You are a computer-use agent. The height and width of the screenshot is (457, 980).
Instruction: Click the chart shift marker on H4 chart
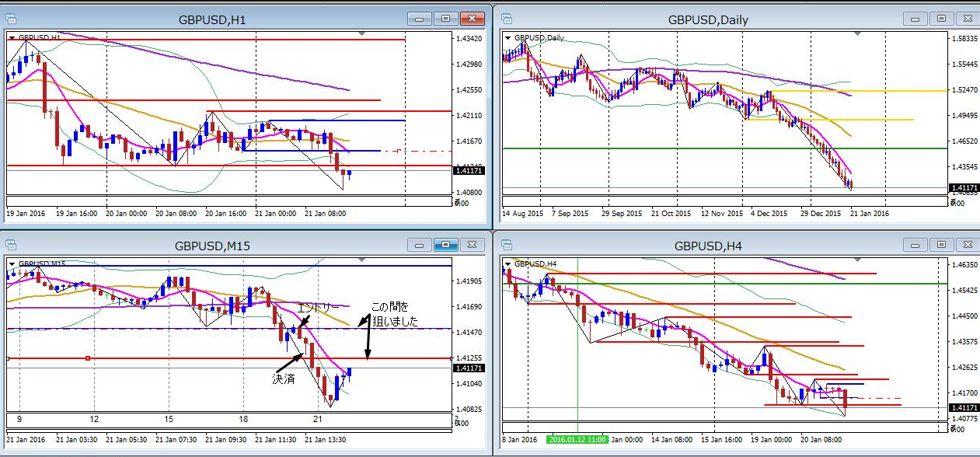click(x=856, y=261)
